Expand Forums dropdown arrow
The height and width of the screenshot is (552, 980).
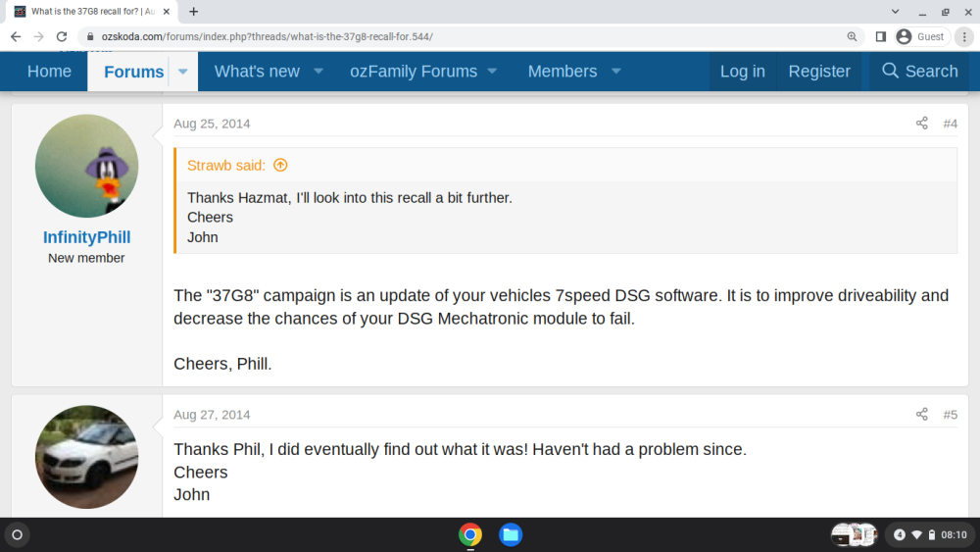[x=183, y=72]
